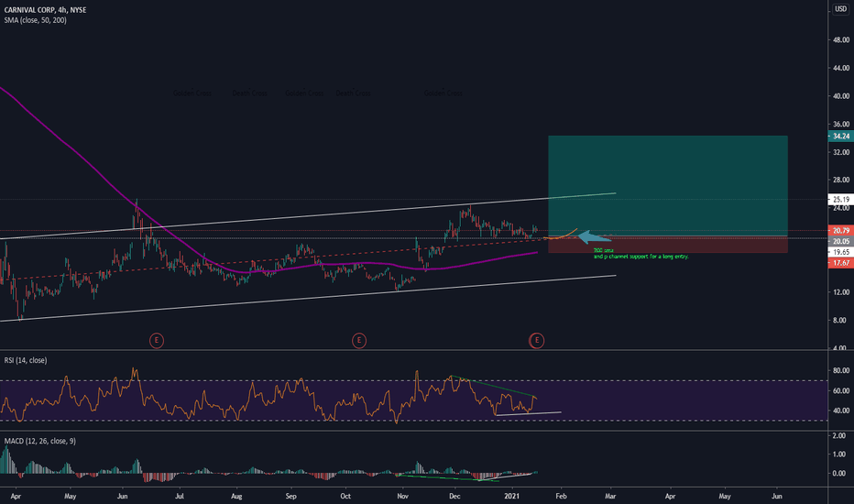Click the white 19.65 price label
The height and width of the screenshot is (504, 854).
841,252
